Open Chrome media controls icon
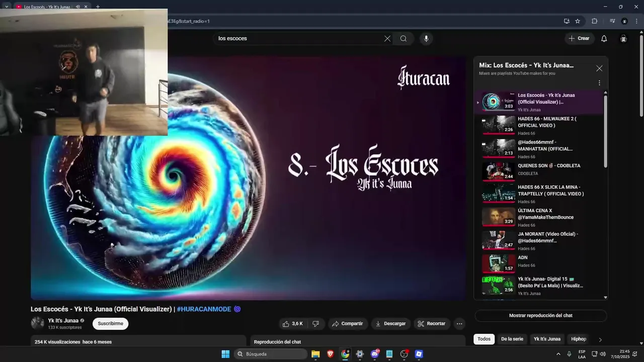Viewport: 644px width, 362px height. coord(612,21)
